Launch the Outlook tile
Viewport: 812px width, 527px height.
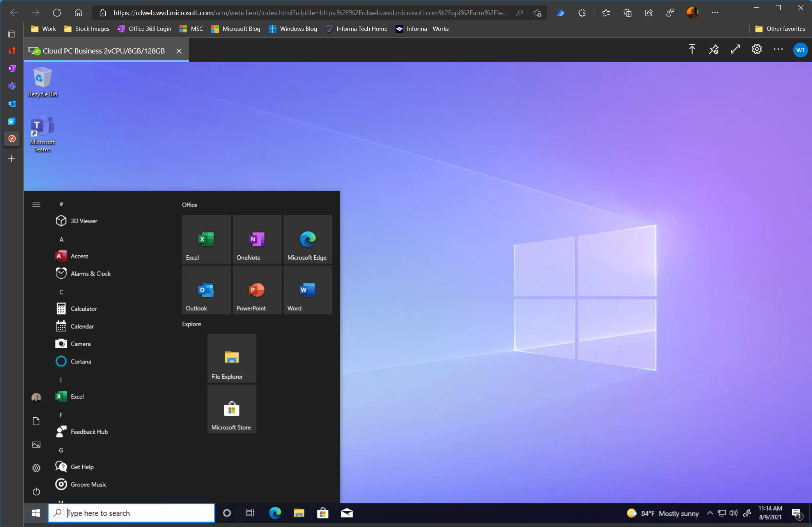click(x=206, y=290)
